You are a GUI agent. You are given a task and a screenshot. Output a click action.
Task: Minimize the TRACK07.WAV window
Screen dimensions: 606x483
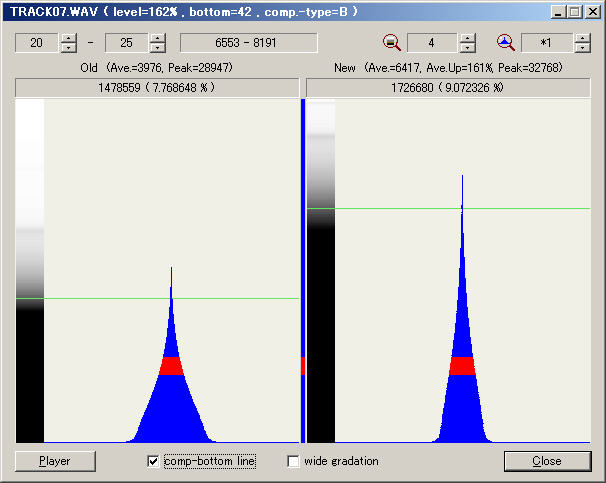557,12
